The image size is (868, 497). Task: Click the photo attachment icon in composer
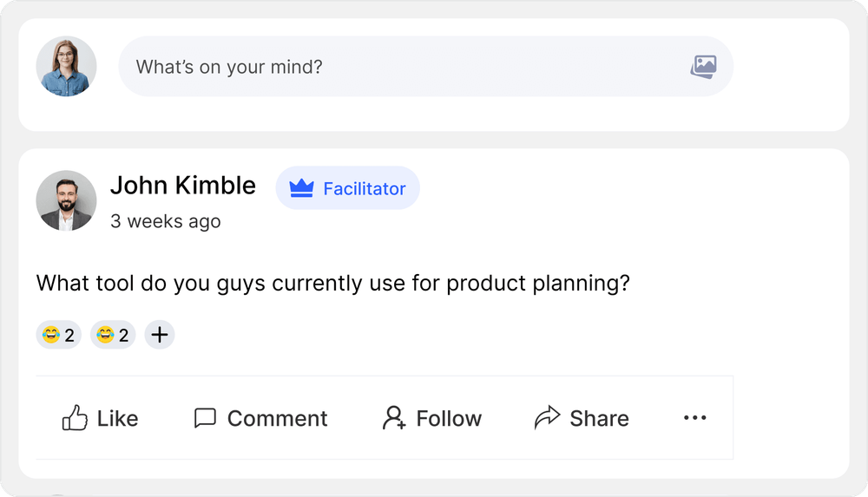click(x=703, y=67)
